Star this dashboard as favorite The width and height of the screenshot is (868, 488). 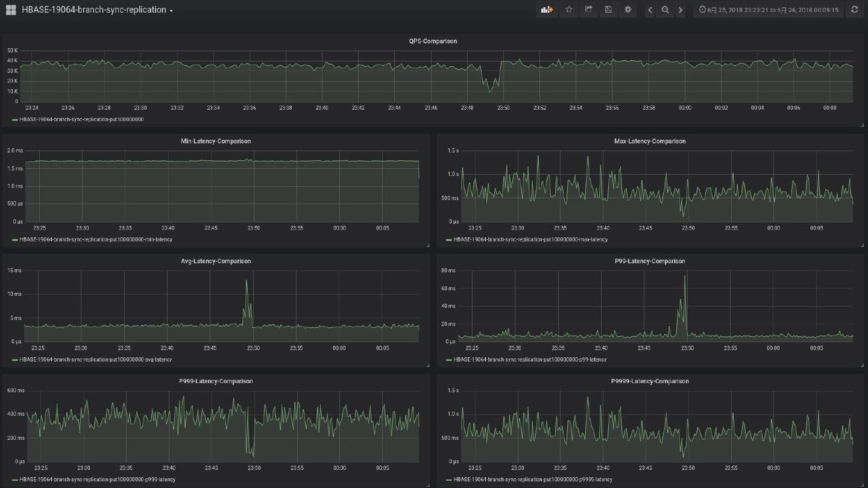coord(568,10)
